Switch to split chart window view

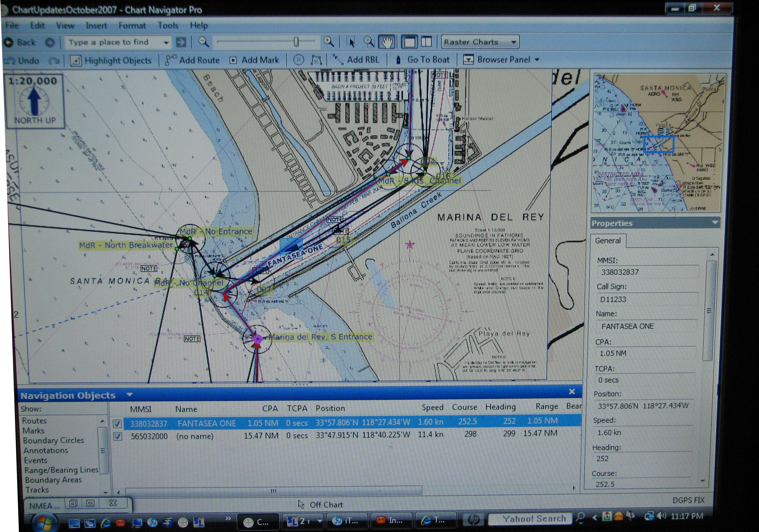426,42
